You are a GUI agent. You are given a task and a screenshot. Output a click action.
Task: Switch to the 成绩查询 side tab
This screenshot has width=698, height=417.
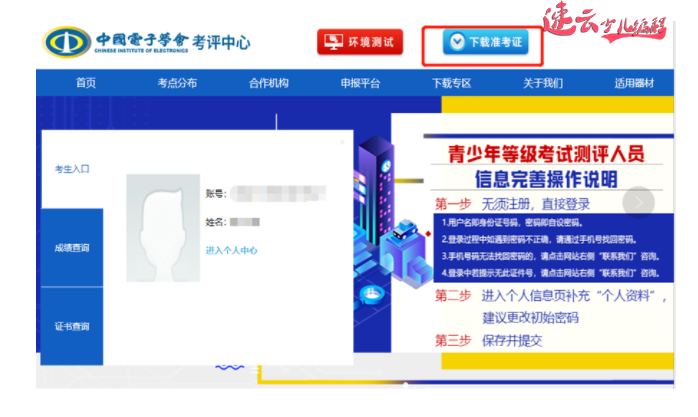(72, 247)
